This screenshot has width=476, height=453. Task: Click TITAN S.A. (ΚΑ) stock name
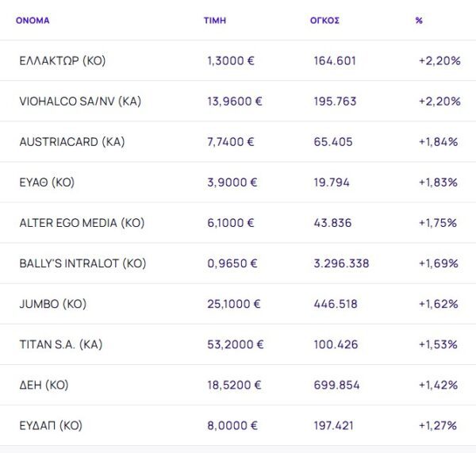pyautogui.click(x=61, y=344)
